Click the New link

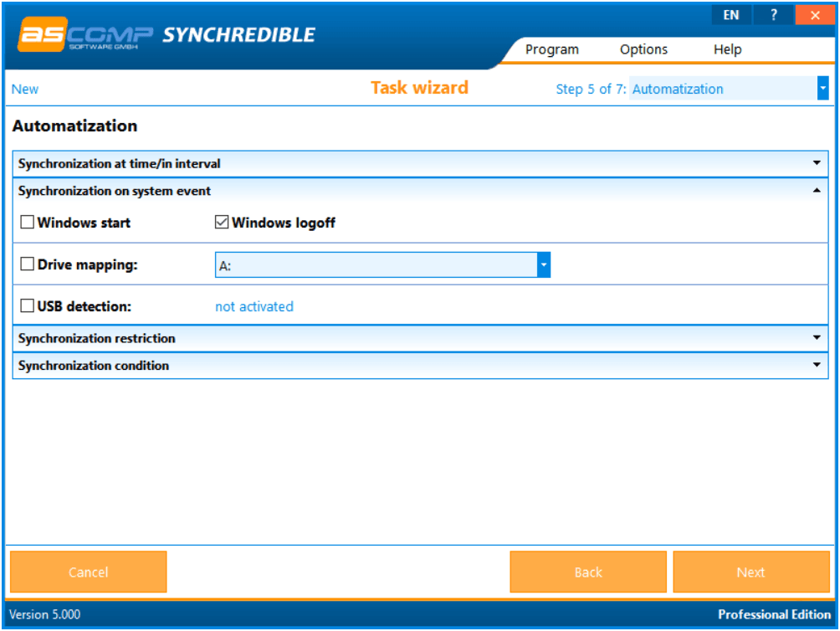pos(24,89)
